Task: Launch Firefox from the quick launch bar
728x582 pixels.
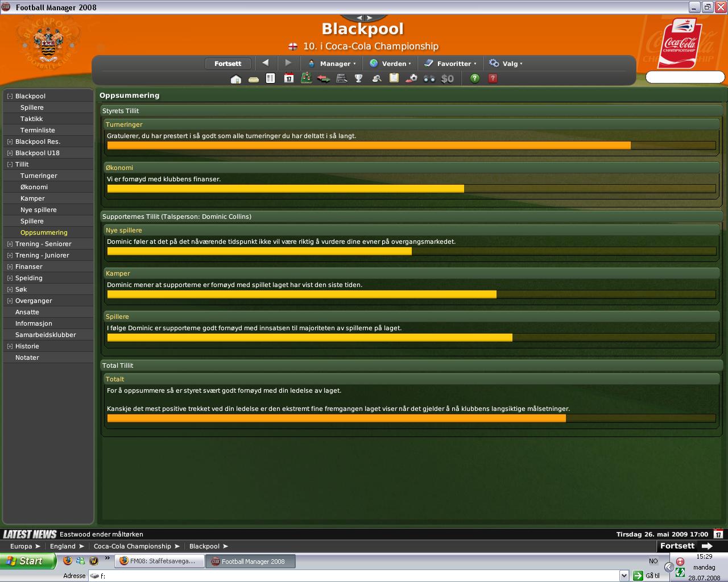Action: 68,561
